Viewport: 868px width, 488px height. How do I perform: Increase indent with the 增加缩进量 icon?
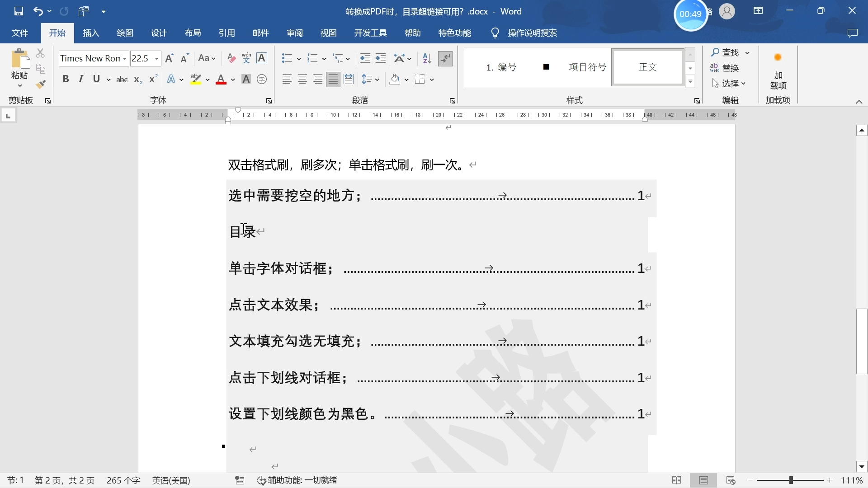click(380, 58)
